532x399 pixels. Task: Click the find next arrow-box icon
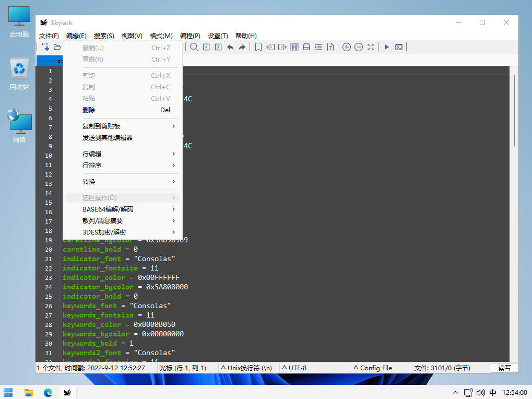(218, 47)
